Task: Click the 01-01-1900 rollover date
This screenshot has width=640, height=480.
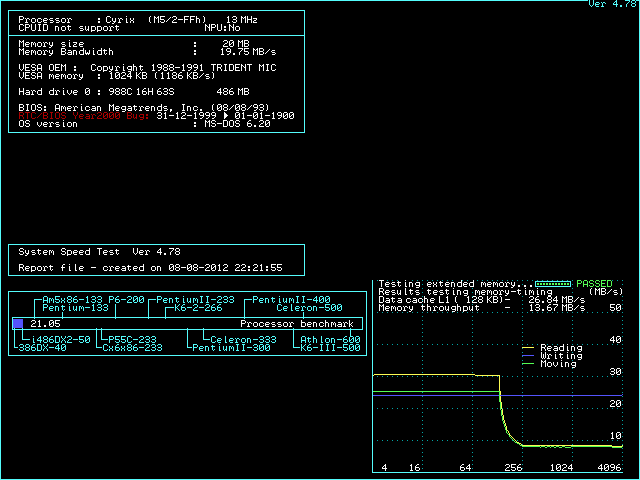Action: coord(264,116)
